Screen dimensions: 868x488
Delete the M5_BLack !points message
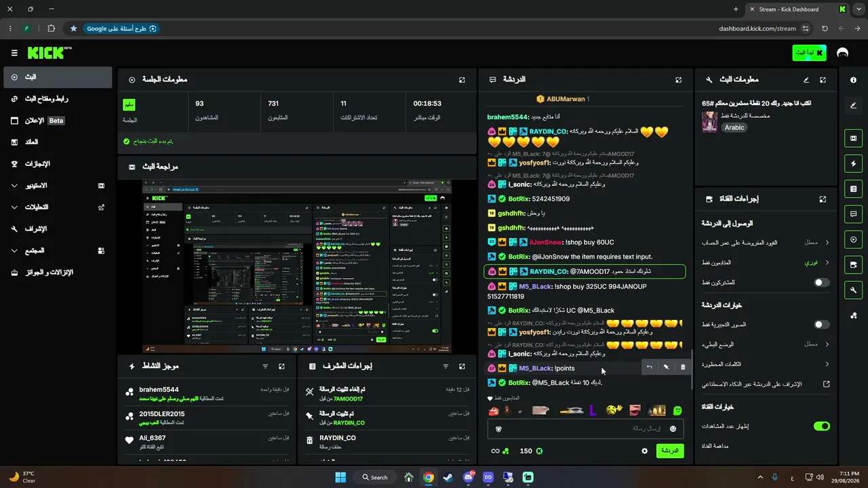coord(683,367)
